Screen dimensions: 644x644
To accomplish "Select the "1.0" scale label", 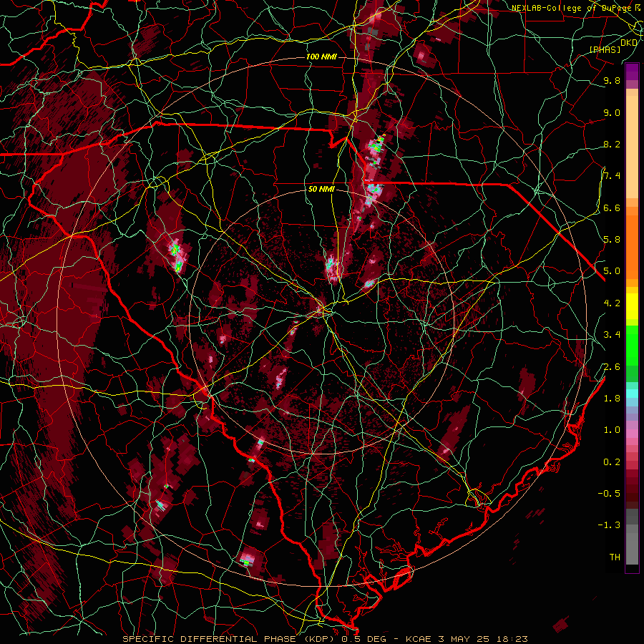I will click(612, 429).
